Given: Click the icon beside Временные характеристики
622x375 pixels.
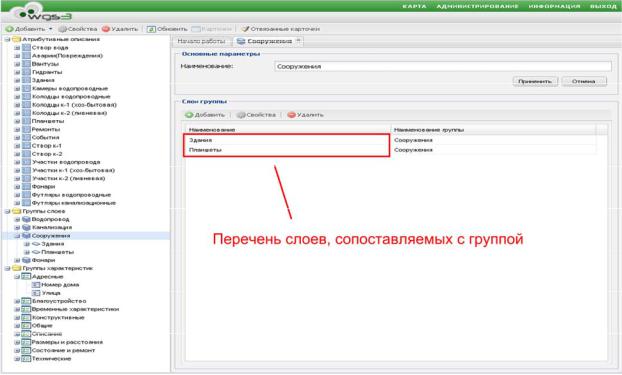Looking at the screenshot, I should click(26, 309).
